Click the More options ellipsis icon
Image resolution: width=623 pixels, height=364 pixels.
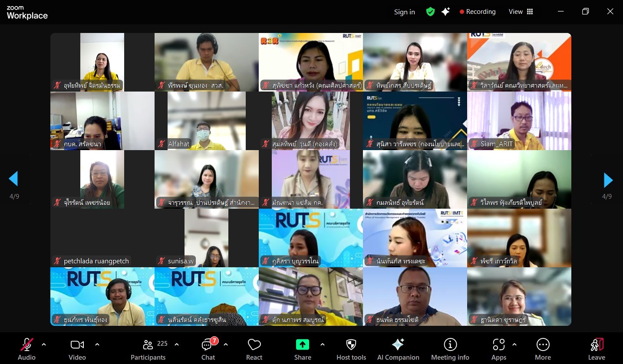coord(543,344)
